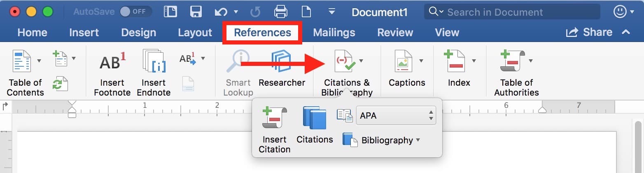Open the Design tab
Viewport: 644px width, 173px height.
139,33
